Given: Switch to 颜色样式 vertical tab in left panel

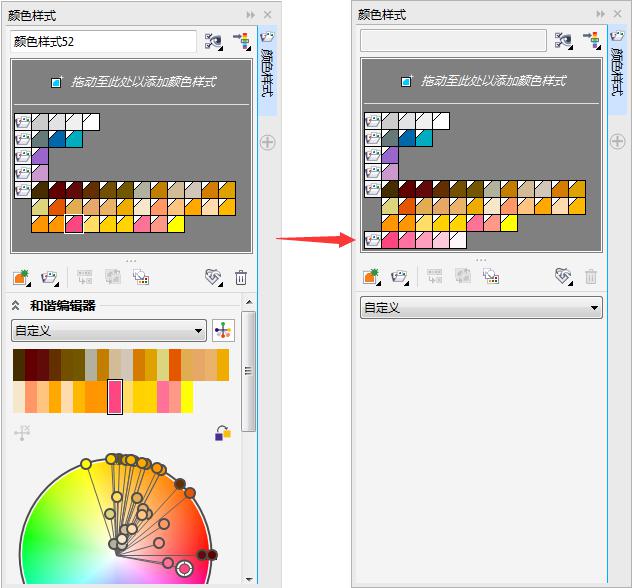Looking at the screenshot, I should coord(267,71).
